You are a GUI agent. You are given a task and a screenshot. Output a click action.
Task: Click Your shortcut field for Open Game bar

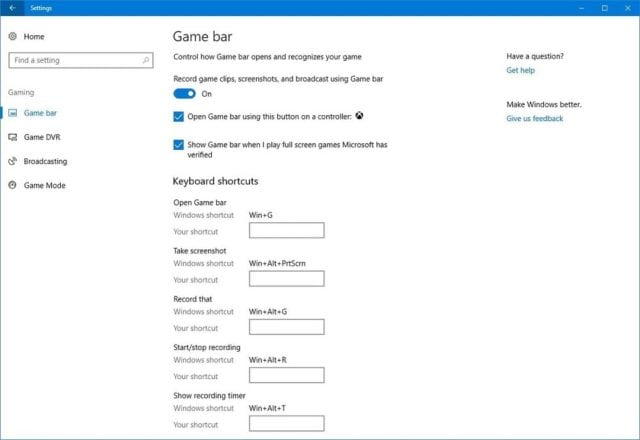(x=287, y=230)
